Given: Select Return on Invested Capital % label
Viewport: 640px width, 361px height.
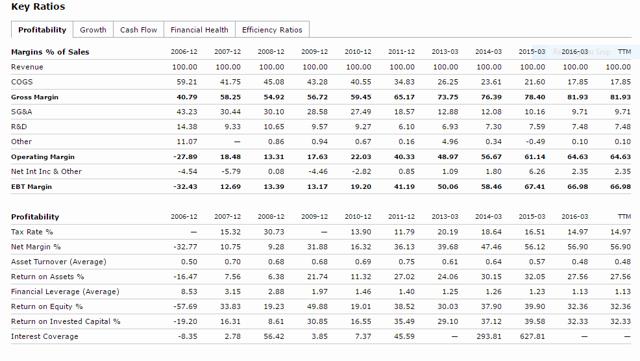Looking at the screenshot, I should coord(66,321).
